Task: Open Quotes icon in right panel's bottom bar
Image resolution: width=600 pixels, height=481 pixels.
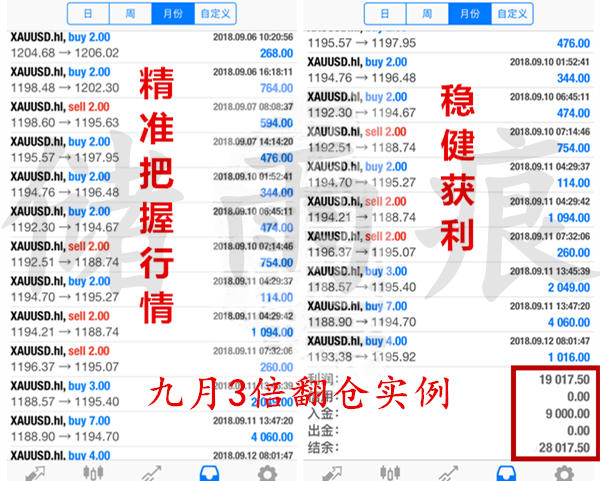Action: [328, 472]
